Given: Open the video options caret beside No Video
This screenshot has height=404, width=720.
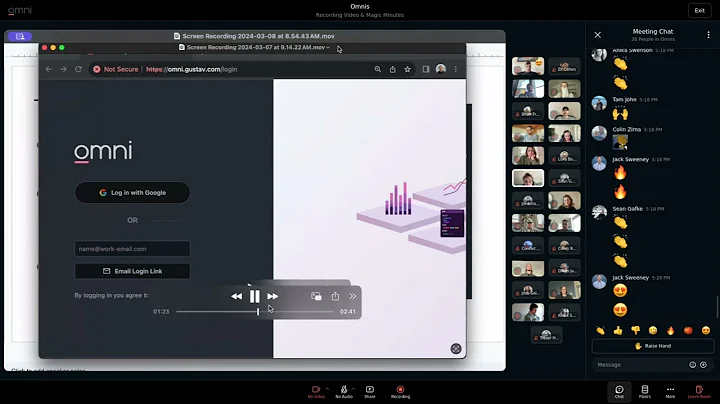Looking at the screenshot, I should 327,389.
